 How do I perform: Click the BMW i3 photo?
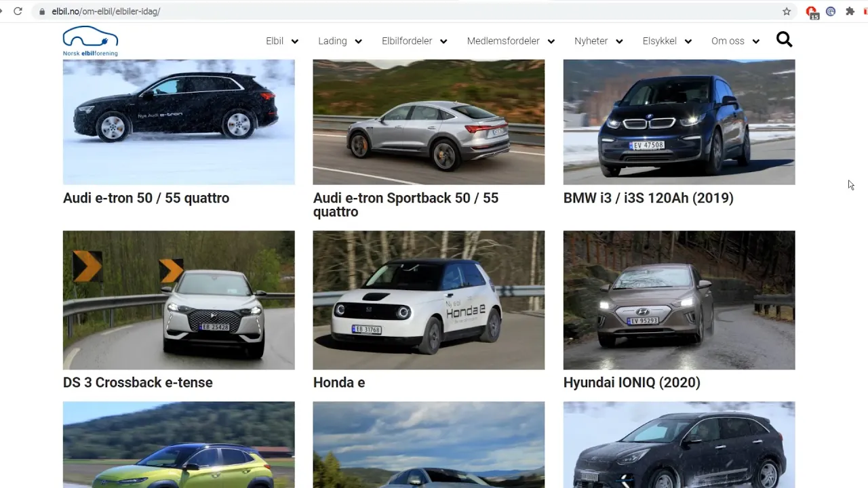tap(679, 122)
